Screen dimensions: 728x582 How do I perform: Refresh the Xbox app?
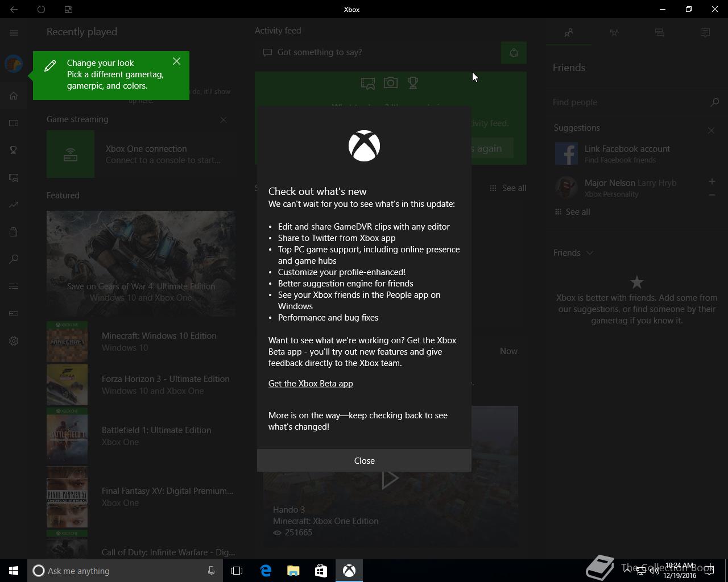tap(41, 9)
